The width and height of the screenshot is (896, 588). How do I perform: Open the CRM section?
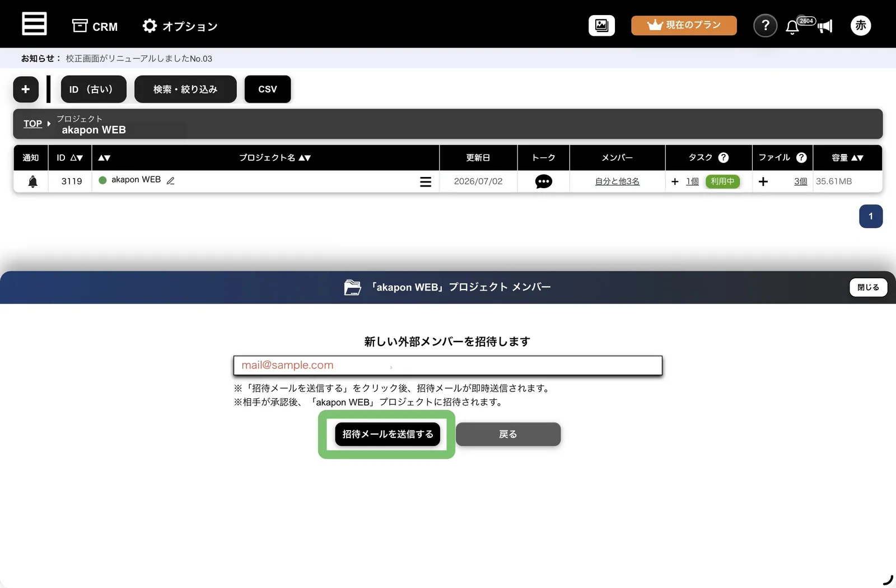tap(95, 26)
